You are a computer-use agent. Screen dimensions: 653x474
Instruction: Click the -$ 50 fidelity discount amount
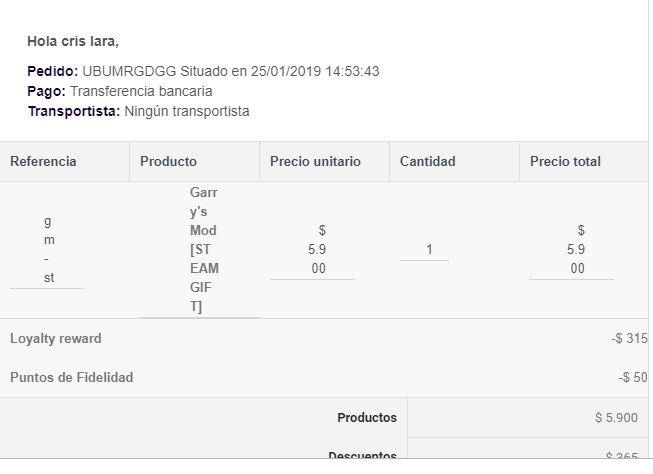click(633, 377)
